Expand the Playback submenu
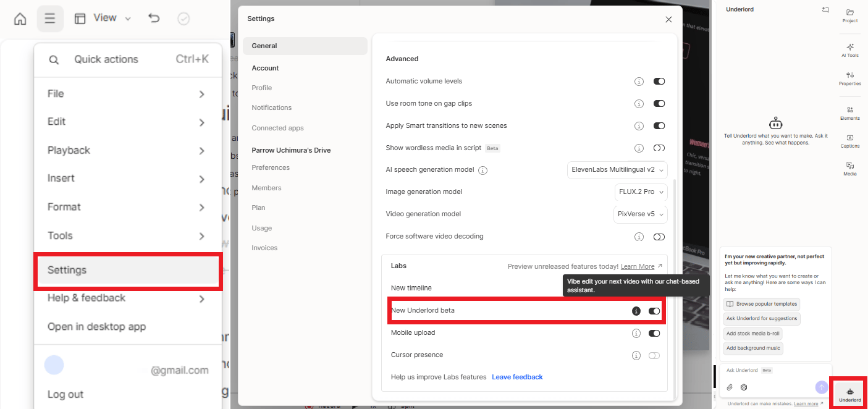Viewport: 868px width, 409px height. 128,151
